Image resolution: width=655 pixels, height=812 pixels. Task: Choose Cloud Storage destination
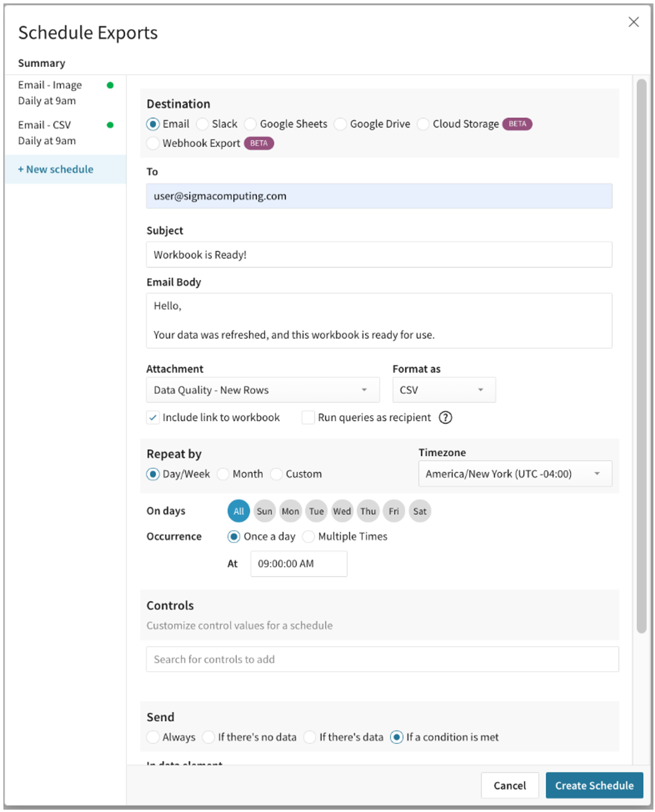pyautogui.click(x=423, y=124)
